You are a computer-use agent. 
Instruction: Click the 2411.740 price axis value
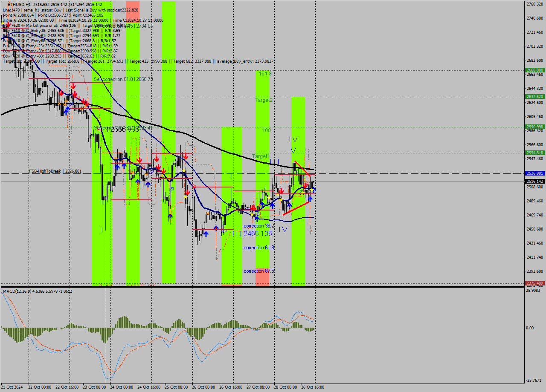click(x=535, y=257)
